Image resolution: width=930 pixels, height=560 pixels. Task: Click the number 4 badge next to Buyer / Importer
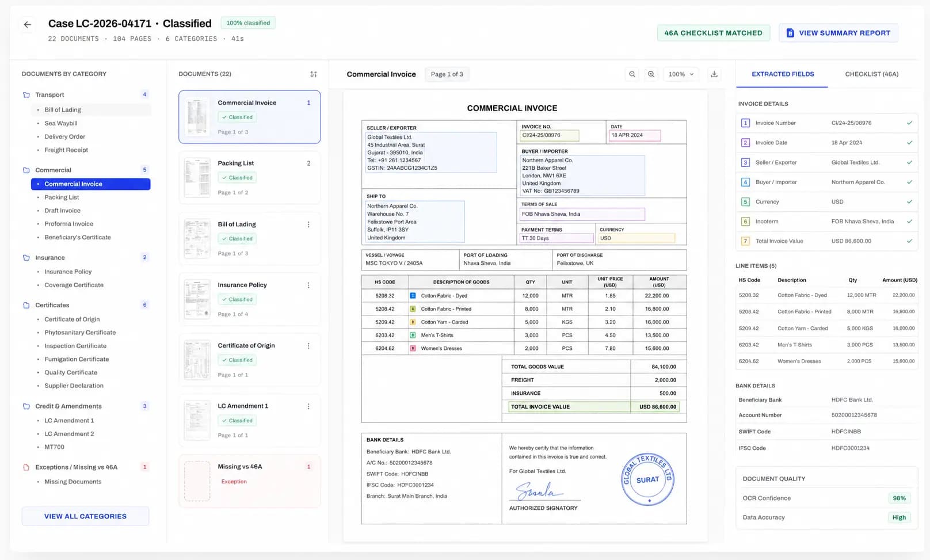pyautogui.click(x=745, y=182)
